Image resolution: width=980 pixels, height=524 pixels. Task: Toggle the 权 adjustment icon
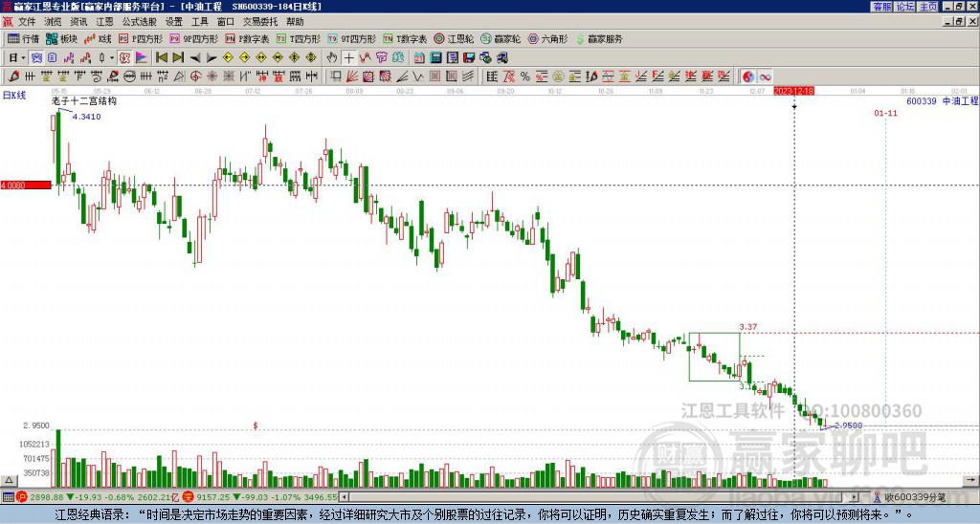[x=124, y=58]
